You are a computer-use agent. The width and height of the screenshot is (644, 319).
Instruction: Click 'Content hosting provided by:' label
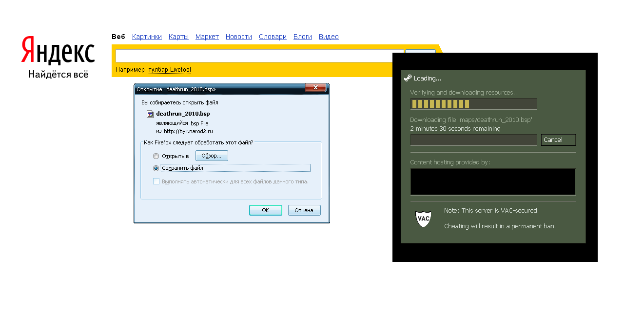coord(450,162)
